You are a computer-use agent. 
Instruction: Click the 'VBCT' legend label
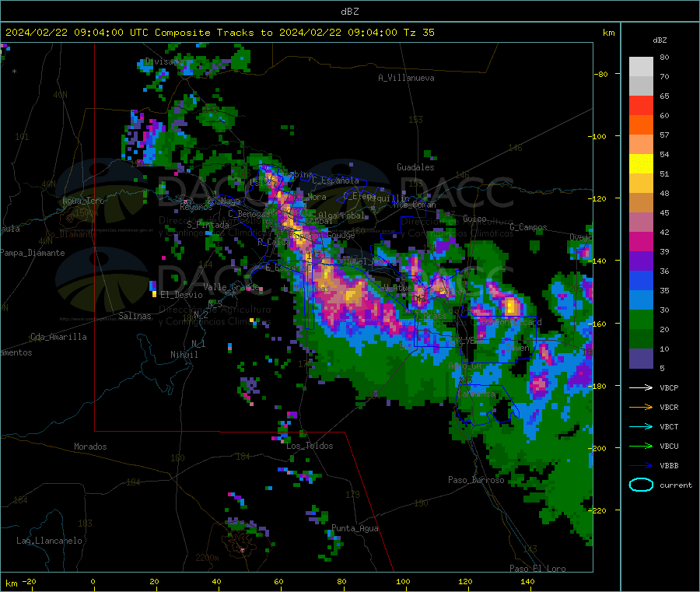pos(669,427)
